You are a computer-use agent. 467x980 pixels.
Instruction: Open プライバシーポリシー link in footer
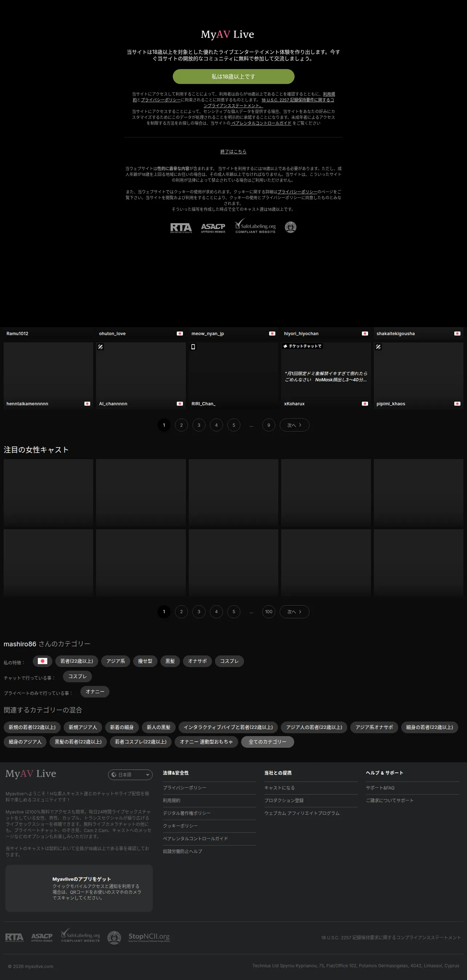point(184,787)
